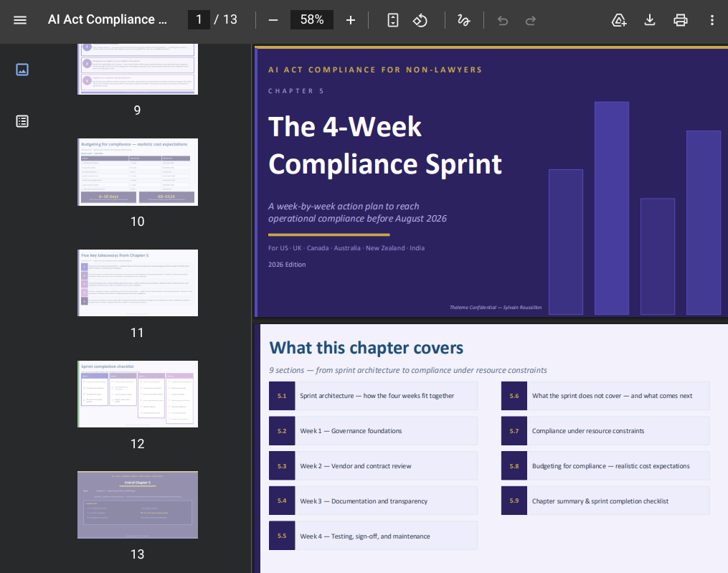
Task: Click the countries list line on cover
Action: (x=346, y=248)
